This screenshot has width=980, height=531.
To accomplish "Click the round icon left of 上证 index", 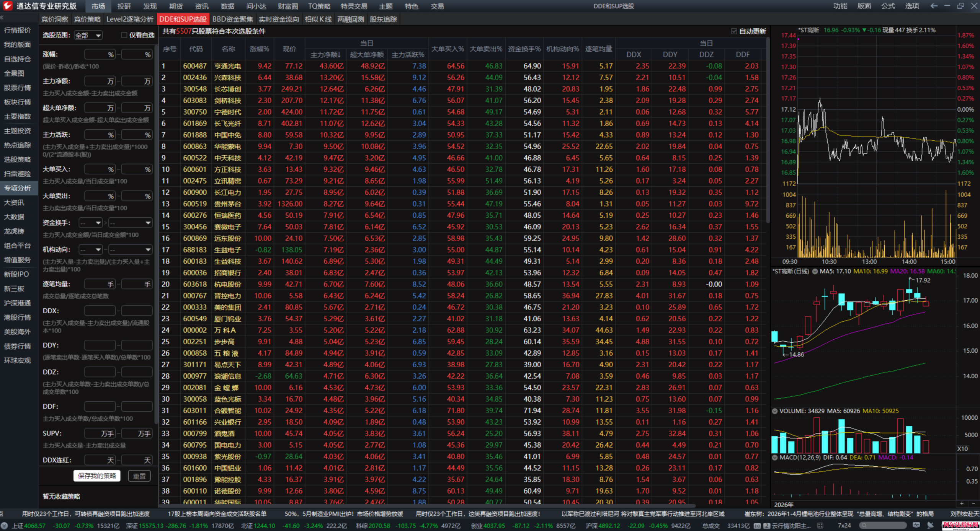I will [x=5, y=526].
